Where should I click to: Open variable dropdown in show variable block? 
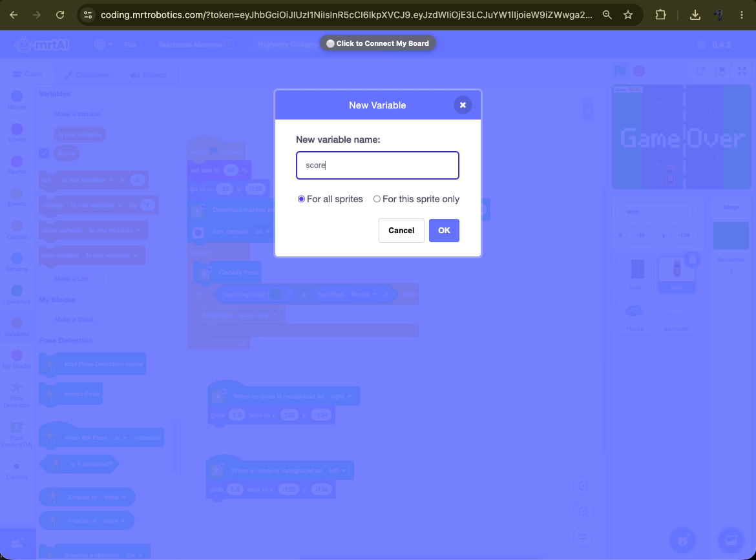[x=115, y=231]
